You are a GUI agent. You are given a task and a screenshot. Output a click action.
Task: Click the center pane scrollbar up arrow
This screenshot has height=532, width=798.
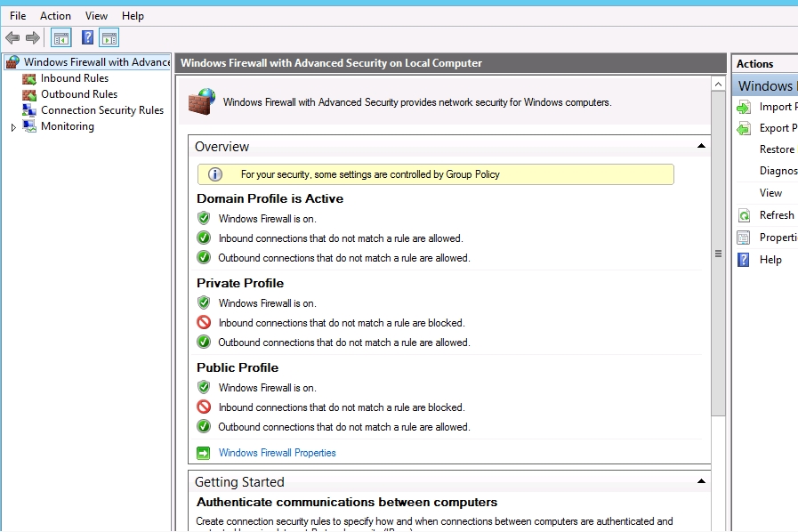719,85
